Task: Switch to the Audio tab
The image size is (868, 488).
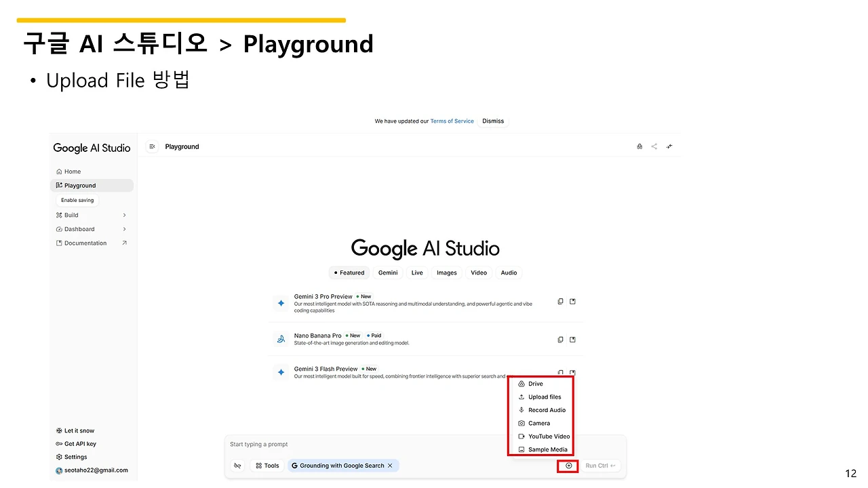Action: coord(509,272)
